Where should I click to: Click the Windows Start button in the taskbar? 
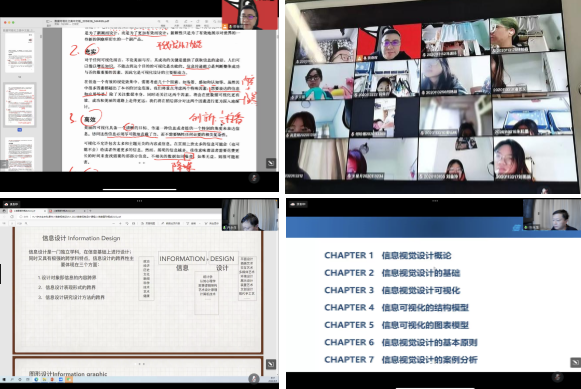tap(4, 380)
